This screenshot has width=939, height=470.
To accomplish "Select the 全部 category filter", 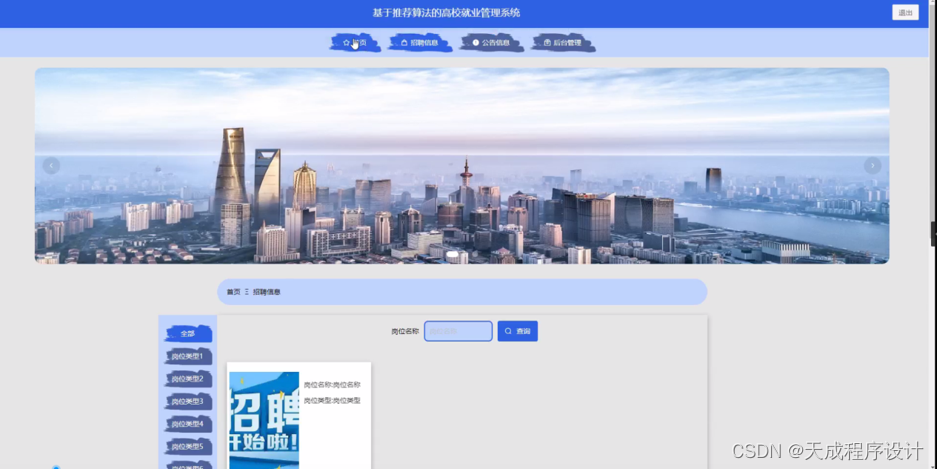I will 188,333.
